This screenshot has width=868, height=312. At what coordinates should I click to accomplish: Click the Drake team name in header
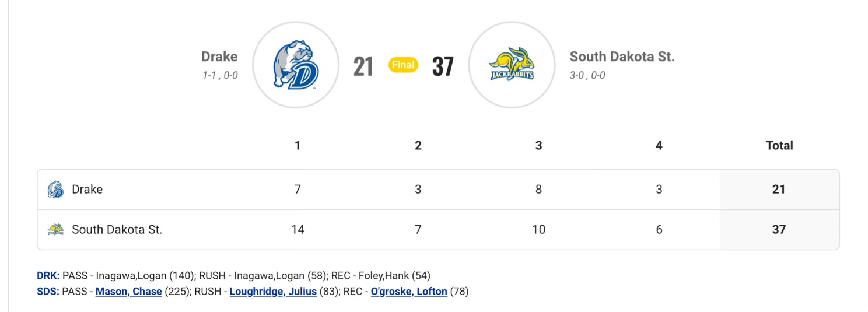point(219,57)
